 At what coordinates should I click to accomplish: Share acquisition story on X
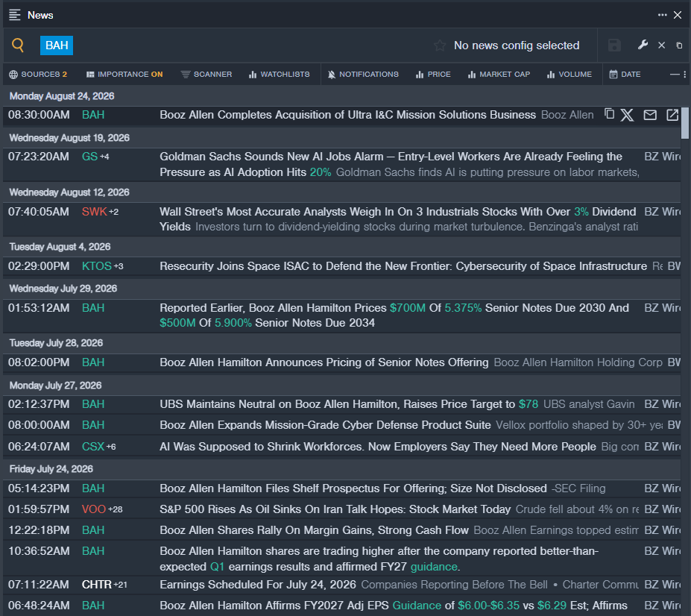click(627, 115)
